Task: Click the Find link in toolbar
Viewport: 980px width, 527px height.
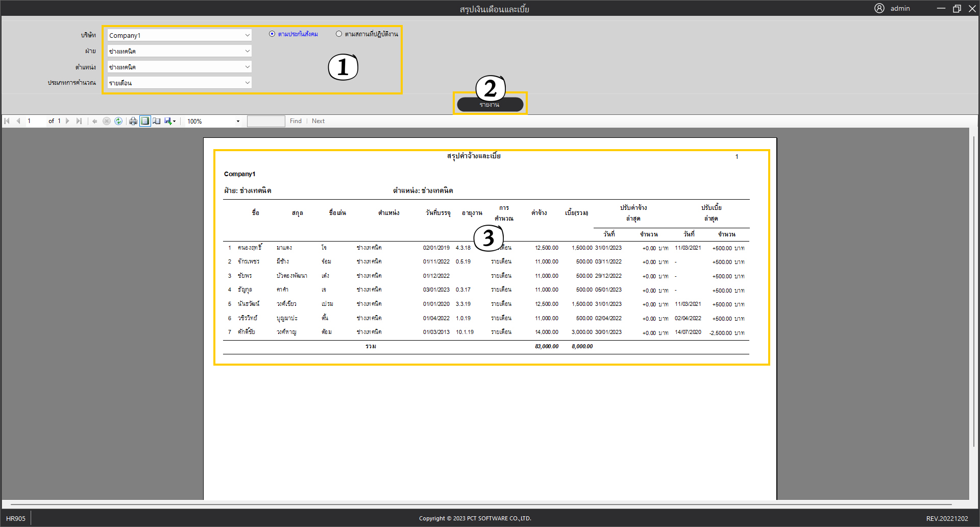Action: point(296,121)
